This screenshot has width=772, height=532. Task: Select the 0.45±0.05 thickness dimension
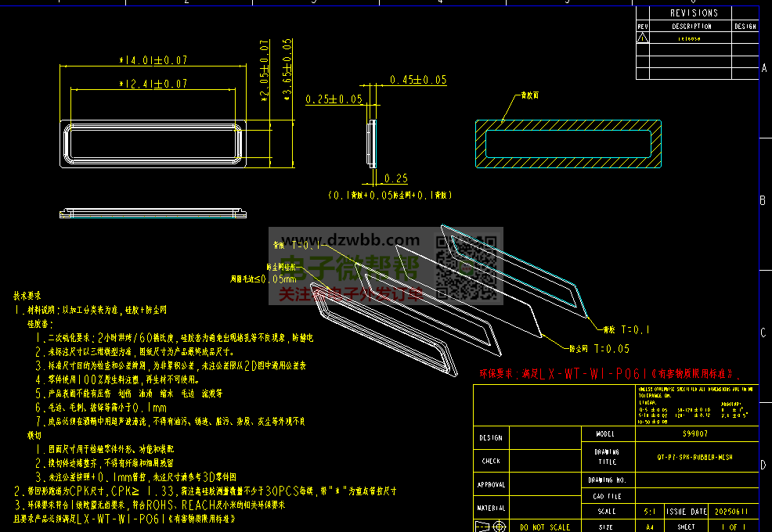[x=418, y=80]
